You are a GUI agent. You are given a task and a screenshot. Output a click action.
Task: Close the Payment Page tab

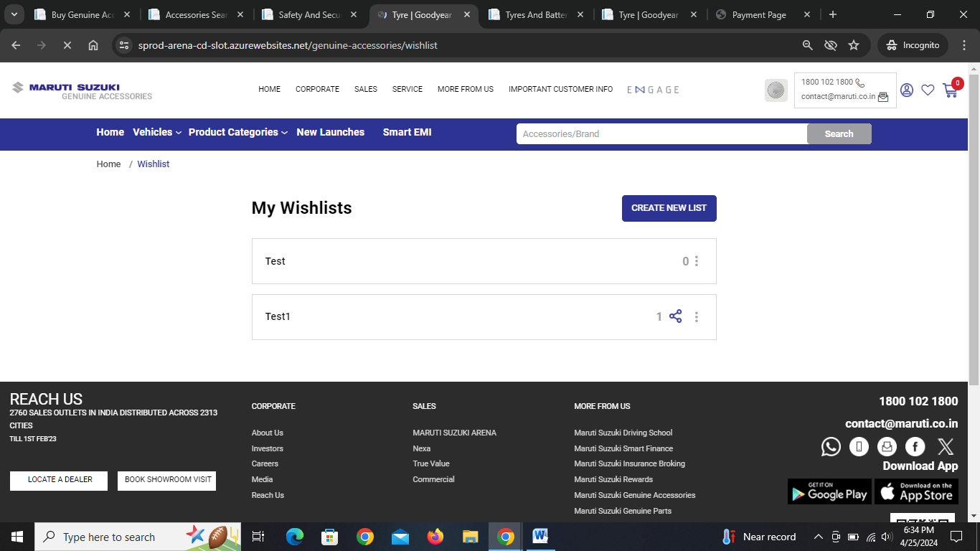tap(807, 14)
